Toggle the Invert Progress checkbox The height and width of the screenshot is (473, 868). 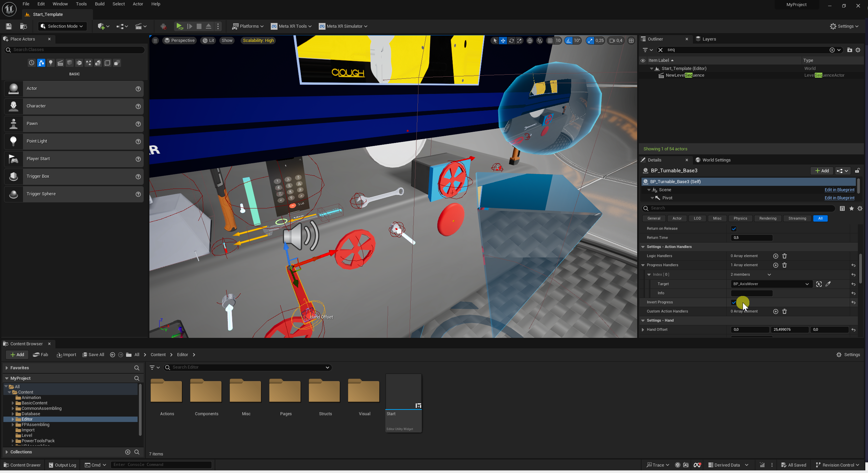coord(734,302)
